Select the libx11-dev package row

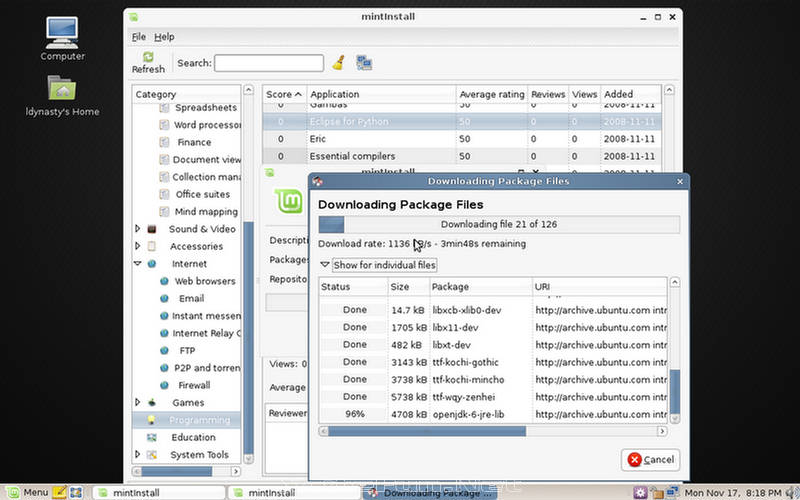[493, 328]
